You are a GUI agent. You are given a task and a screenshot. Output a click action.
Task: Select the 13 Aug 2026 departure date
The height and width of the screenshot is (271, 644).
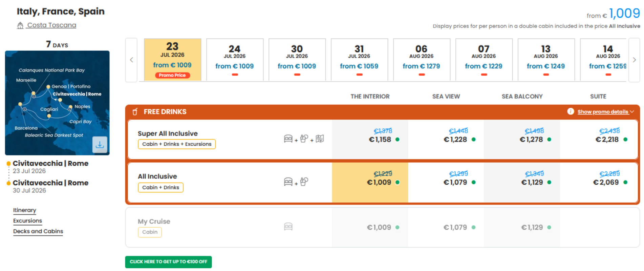point(546,60)
